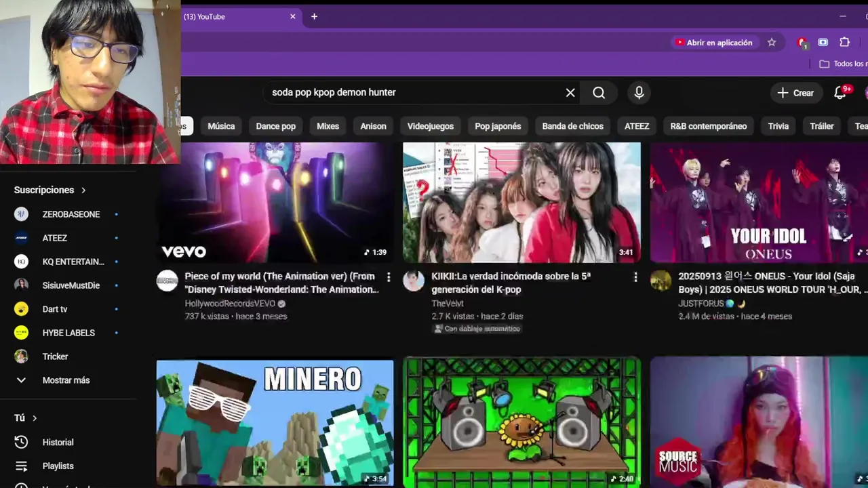Select the Mixes filter chip
Screen dimensions: 868x488
(x=328, y=126)
